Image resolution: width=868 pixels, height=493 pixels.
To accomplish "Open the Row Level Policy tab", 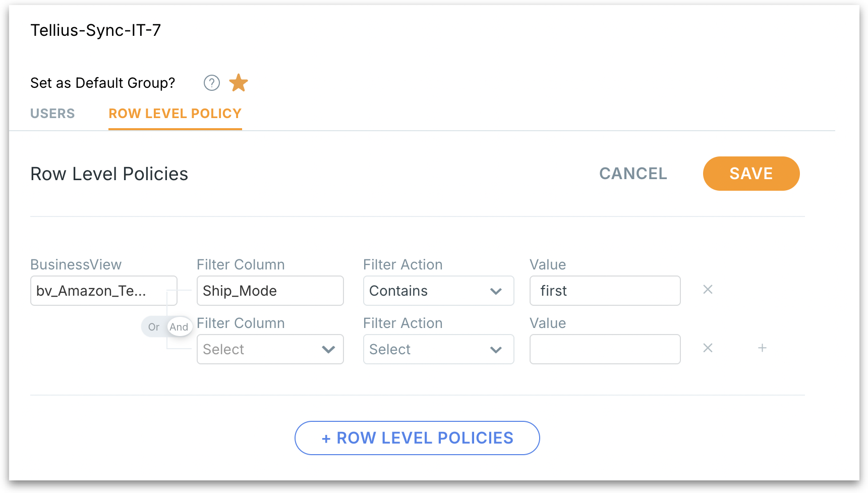I will (175, 114).
